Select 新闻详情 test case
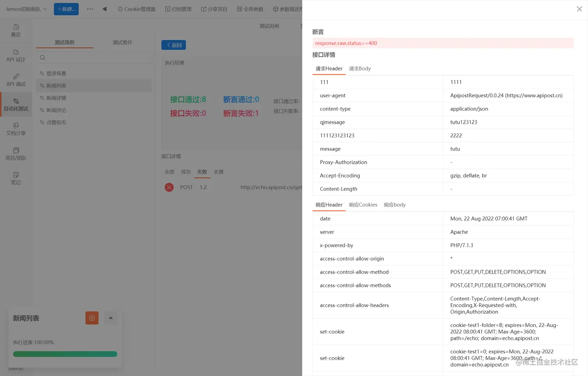This screenshot has height=376, width=588. pos(94,98)
